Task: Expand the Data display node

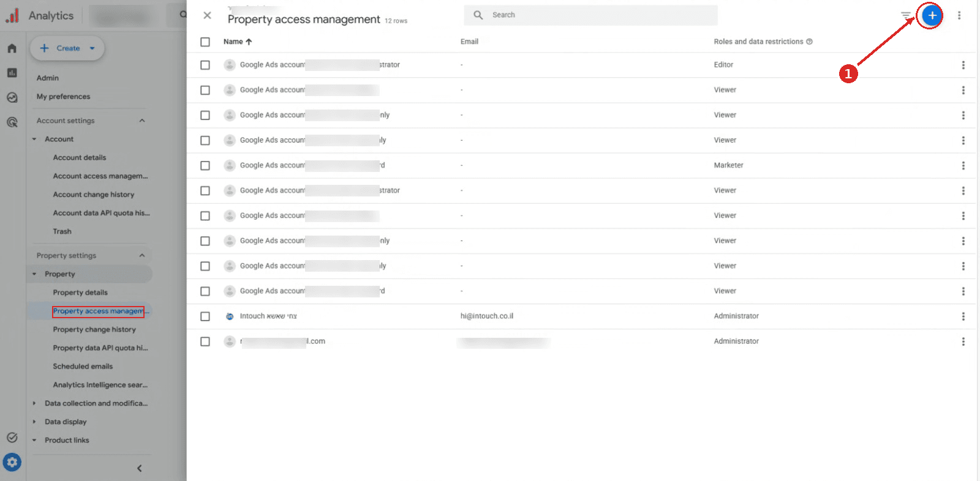Action: click(x=34, y=422)
